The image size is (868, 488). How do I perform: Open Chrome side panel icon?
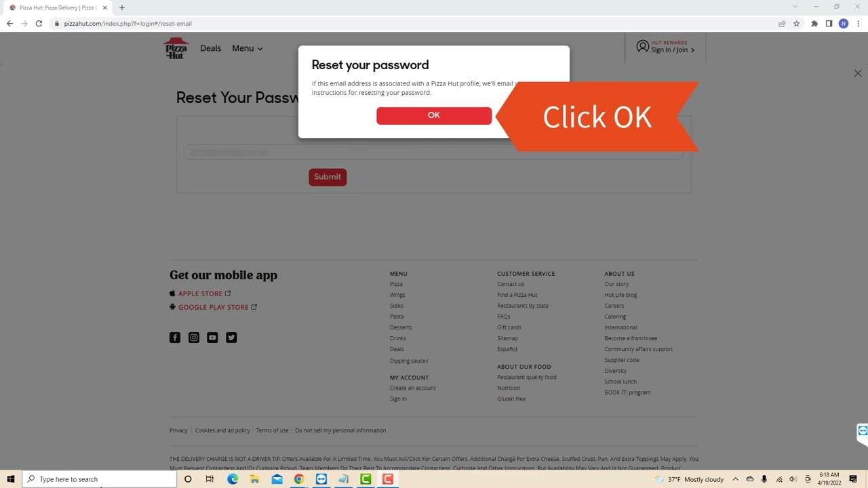coord(829,24)
